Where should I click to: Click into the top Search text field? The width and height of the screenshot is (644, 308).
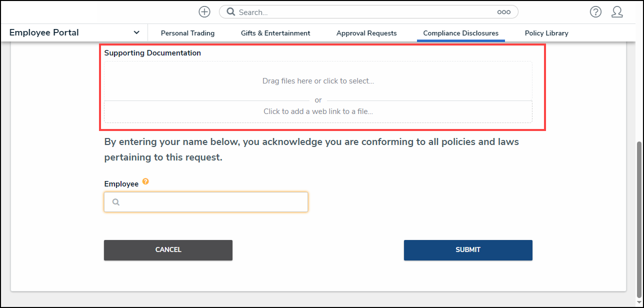(x=365, y=12)
